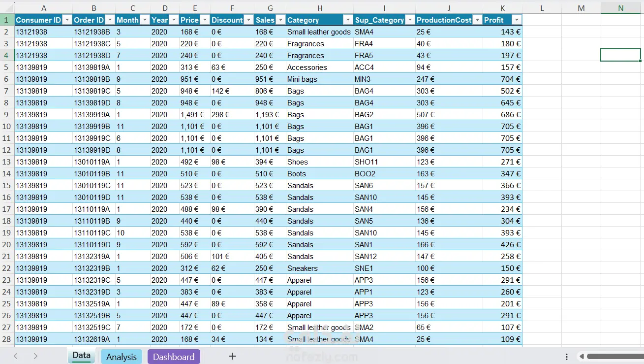The width and height of the screenshot is (644, 364).
Task: Click the BOO2 sup category cell
Action: tap(384, 174)
